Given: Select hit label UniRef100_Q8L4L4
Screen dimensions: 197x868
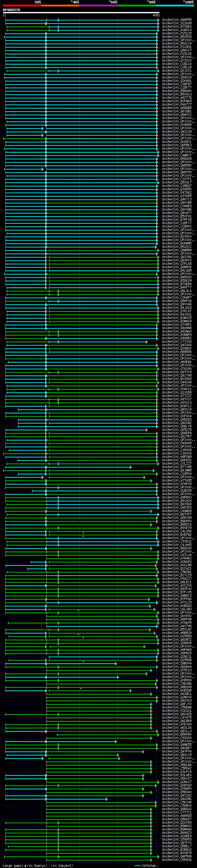Looking at the screenshot, I should (177, 291).
